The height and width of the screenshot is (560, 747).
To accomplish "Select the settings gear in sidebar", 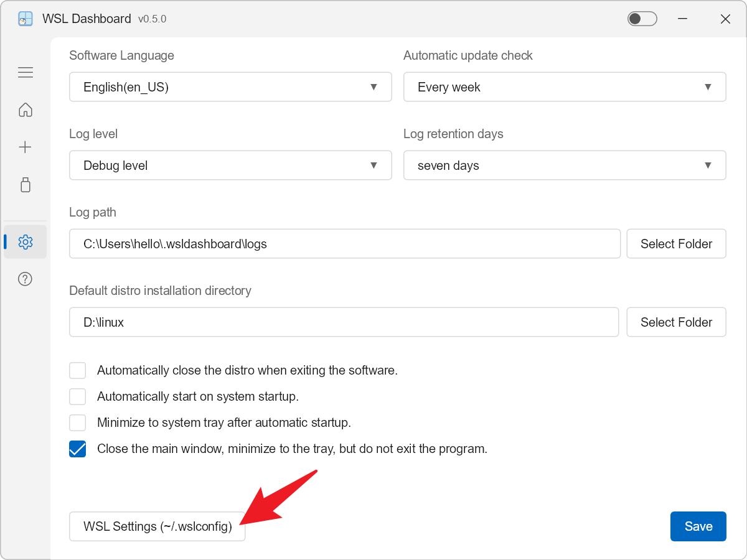I will click(x=26, y=242).
